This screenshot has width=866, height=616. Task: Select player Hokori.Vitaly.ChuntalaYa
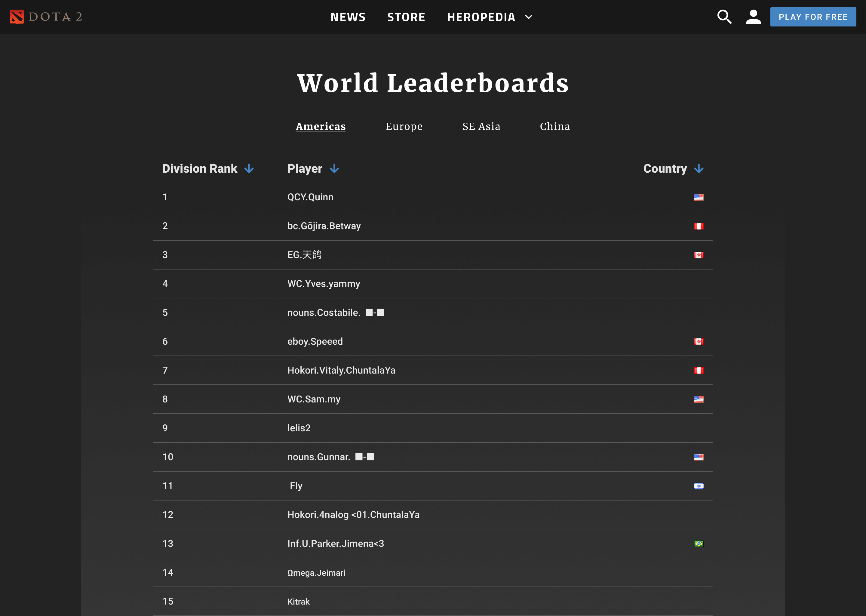pos(341,370)
